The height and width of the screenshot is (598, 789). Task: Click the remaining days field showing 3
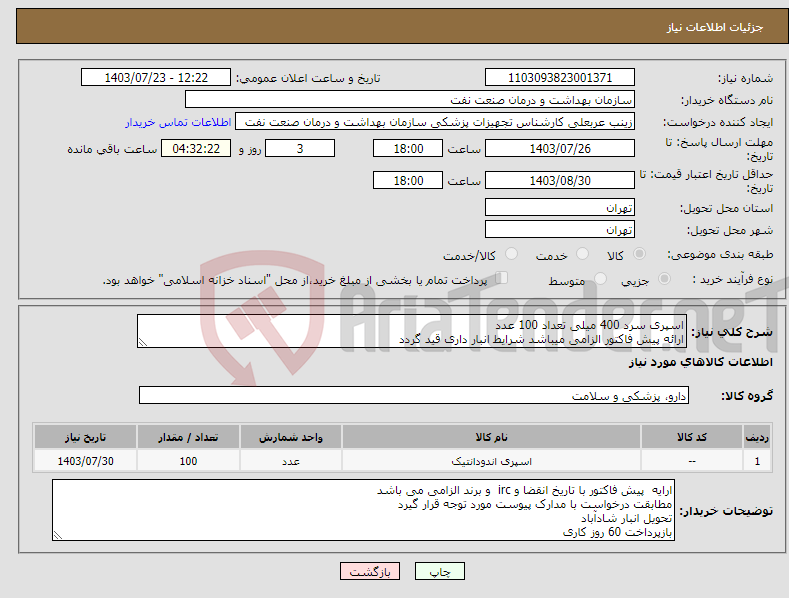pos(300,148)
